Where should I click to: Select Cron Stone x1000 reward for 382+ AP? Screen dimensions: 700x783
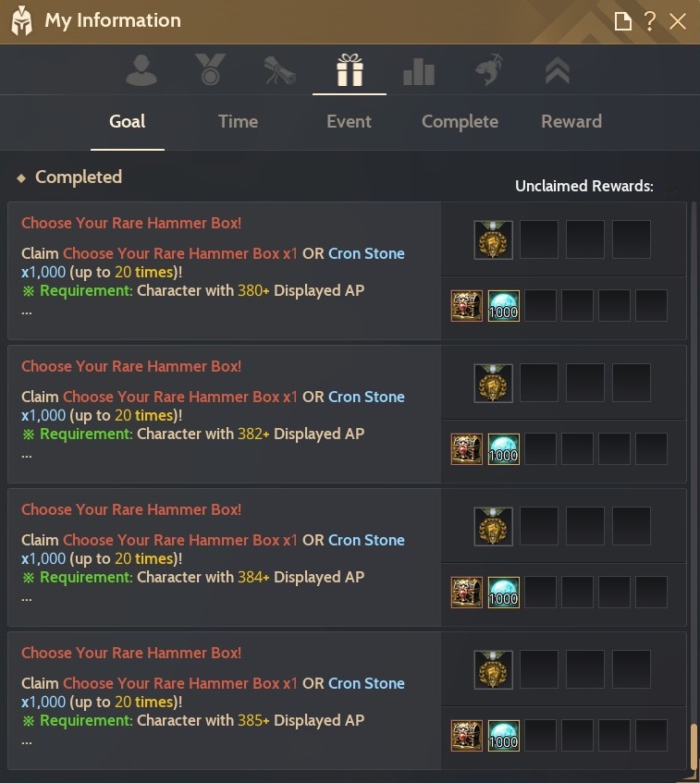503,449
